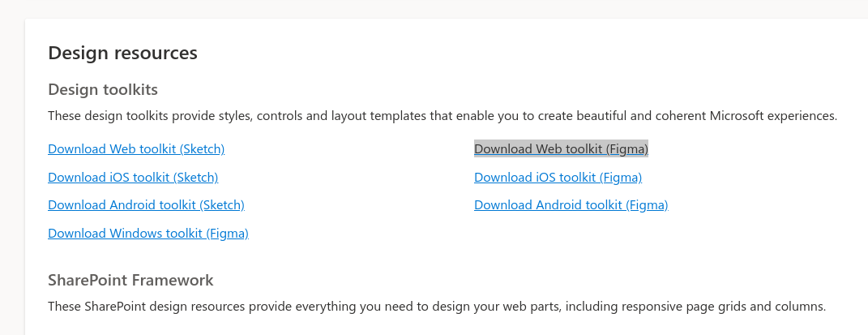Open Download Android toolkit (Sketch) link
This screenshot has height=335, width=868.
coord(146,205)
